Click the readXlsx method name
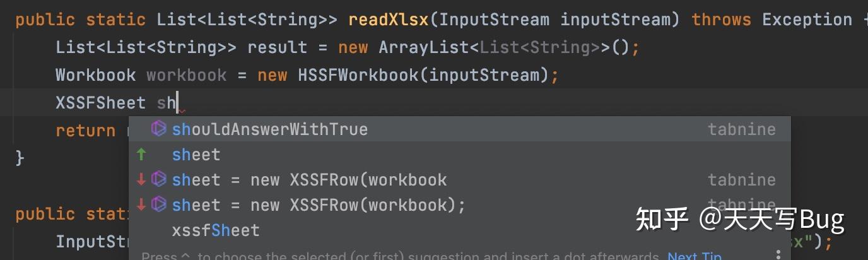This screenshot has width=868, height=260. coord(388,20)
